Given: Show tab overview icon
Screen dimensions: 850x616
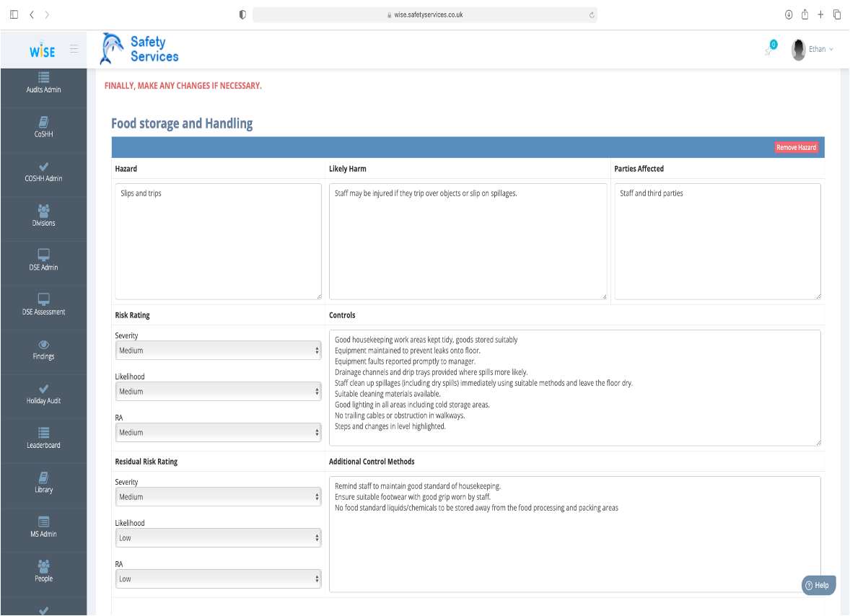Looking at the screenshot, I should tap(837, 14).
